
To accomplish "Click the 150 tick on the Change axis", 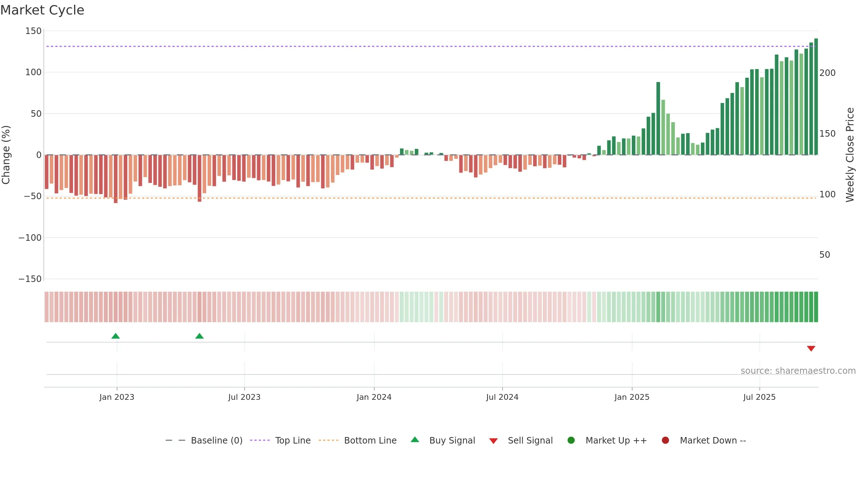I will point(33,31).
